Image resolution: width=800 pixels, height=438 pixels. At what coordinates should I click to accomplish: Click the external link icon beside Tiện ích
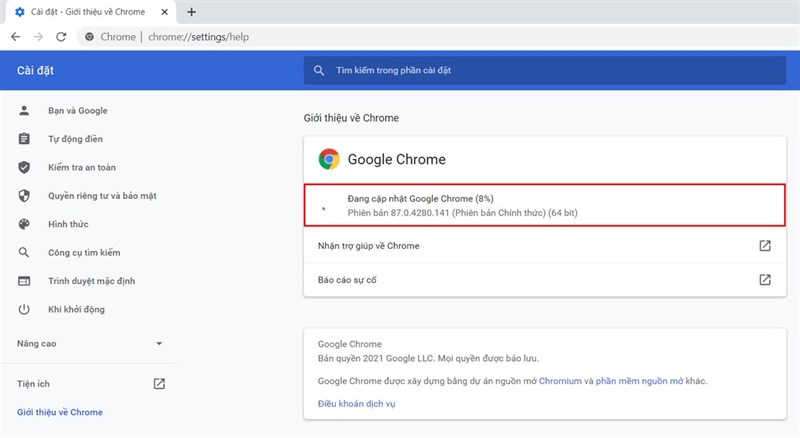coord(159,383)
